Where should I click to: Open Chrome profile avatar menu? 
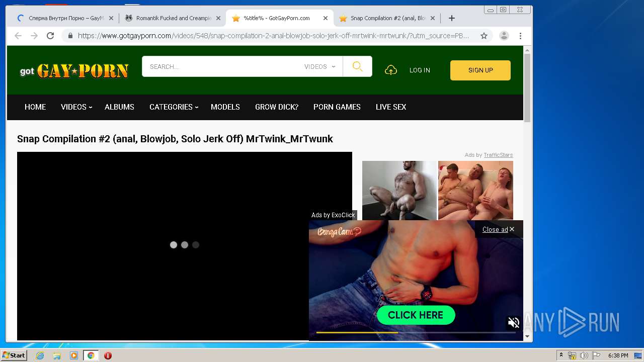point(504,36)
